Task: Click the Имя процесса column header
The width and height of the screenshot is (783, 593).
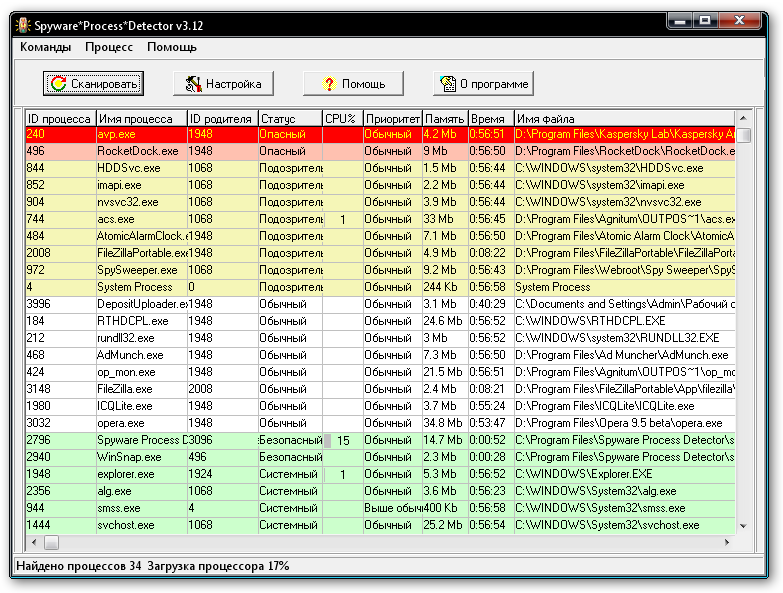Action: [141, 119]
